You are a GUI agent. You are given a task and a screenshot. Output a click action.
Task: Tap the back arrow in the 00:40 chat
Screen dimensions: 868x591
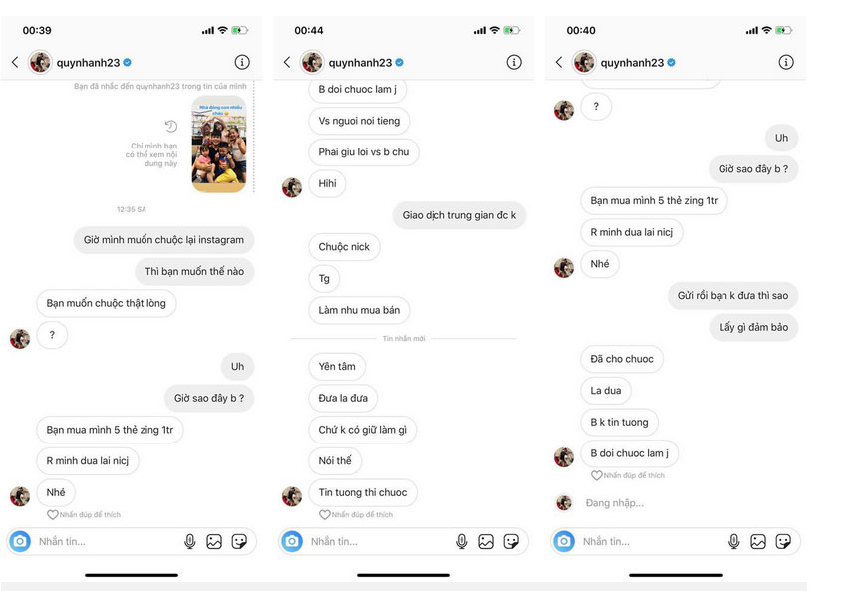point(559,62)
